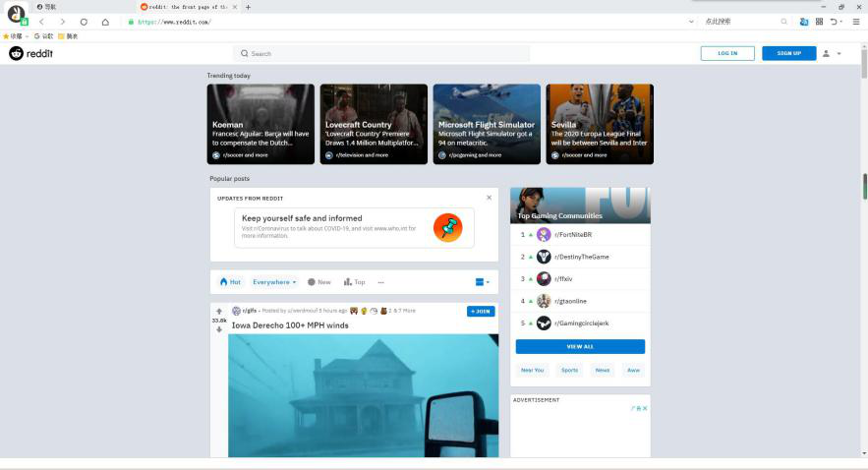
Task: Click VIEW ALL gaming communities
Action: click(x=580, y=346)
